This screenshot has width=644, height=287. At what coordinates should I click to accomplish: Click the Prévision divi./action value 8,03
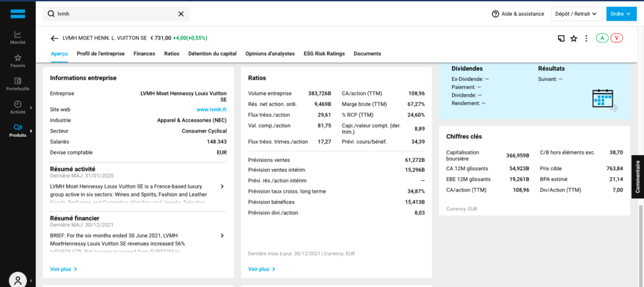pyautogui.click(x=419, y=213)
